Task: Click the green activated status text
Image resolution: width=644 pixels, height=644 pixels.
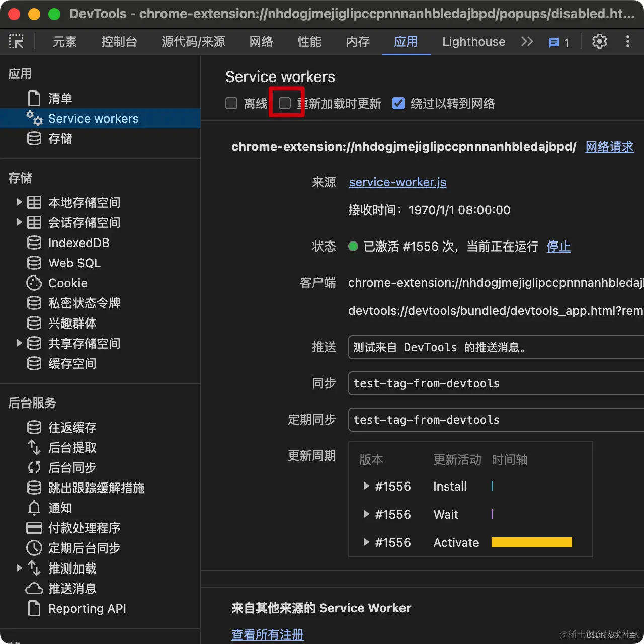Action: pos(451,247)
